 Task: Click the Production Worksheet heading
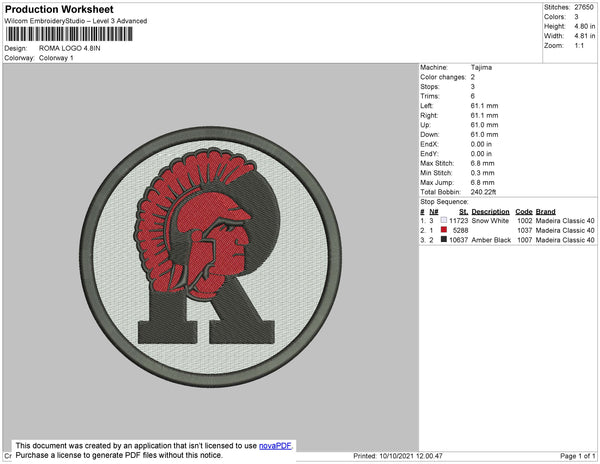[59, 9]
